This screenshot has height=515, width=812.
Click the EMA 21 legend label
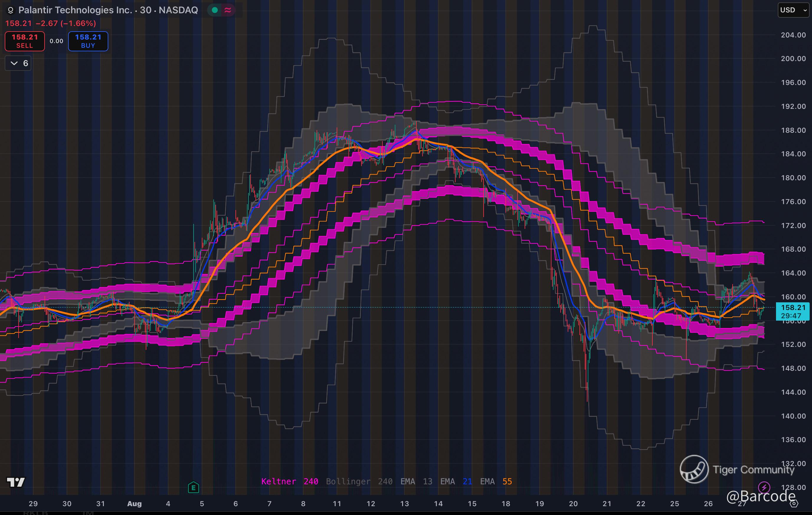click(456, 481)
